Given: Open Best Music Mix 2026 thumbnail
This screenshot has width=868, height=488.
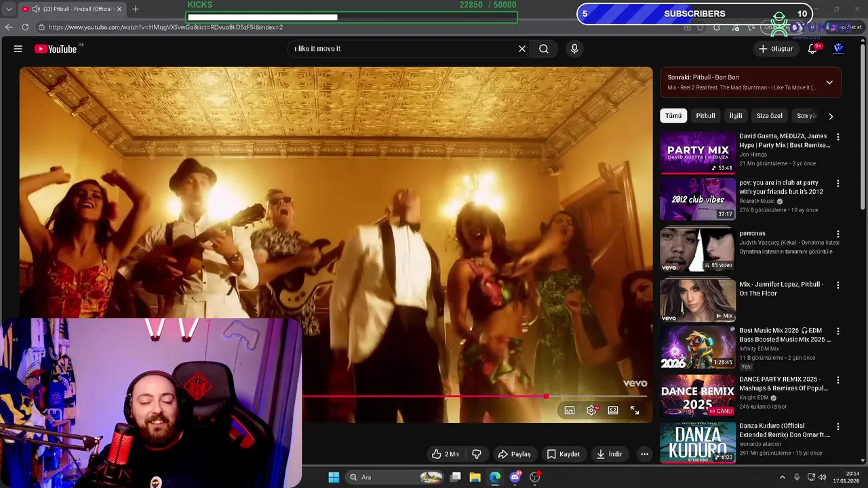Looking at the screenshot, I should pos(698,347).
